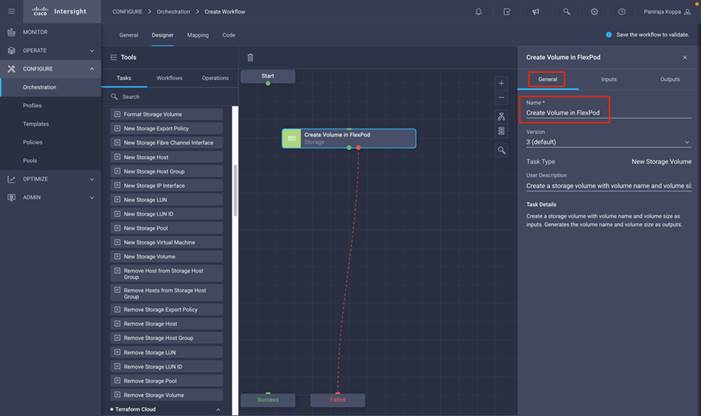
Task: Click the Cisco Intersight logo
Action: pos(59,12)
